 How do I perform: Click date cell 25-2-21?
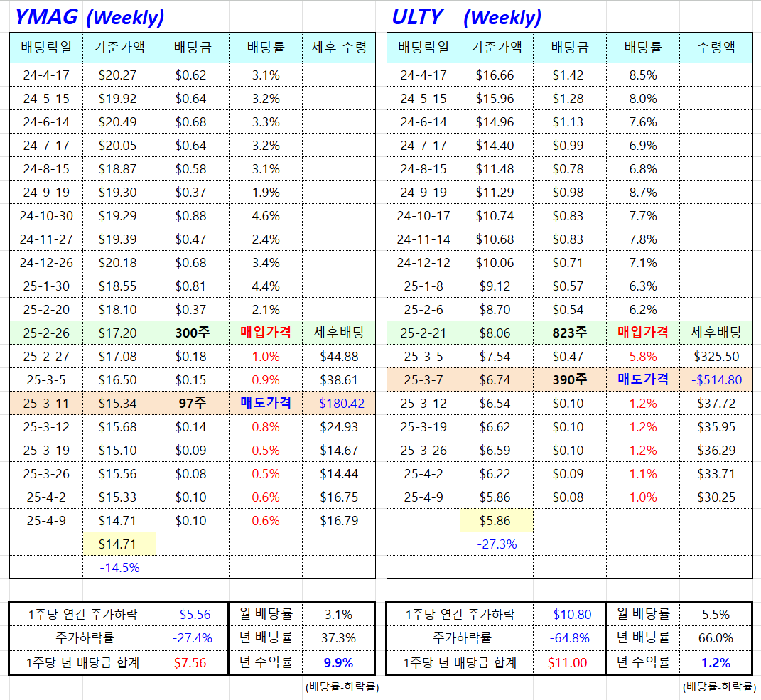click(x=423, y=333)
